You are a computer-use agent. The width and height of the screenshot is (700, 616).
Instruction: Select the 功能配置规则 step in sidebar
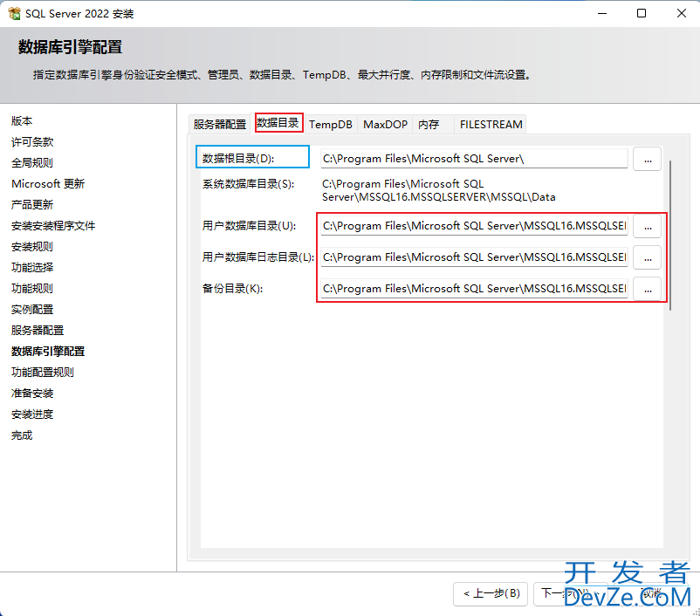(43, 373)
